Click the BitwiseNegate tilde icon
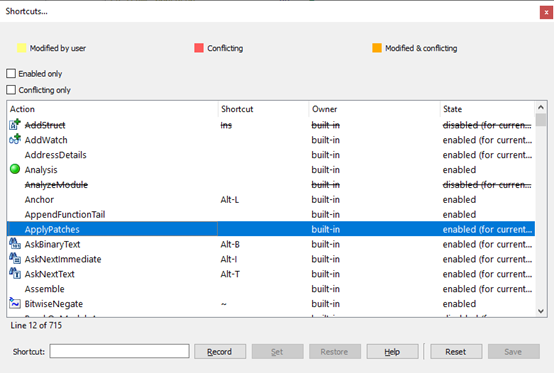 point(15,303)
